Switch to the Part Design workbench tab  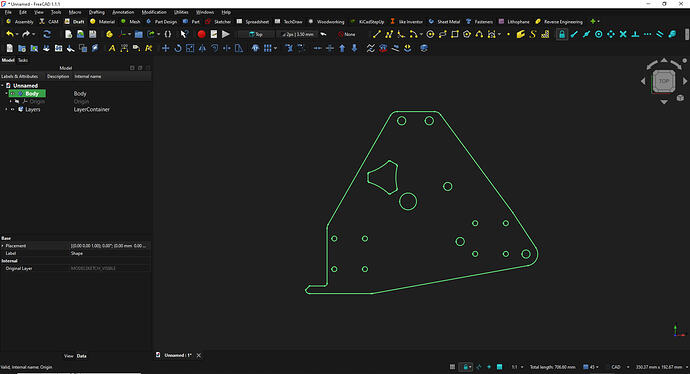[161, 22]
